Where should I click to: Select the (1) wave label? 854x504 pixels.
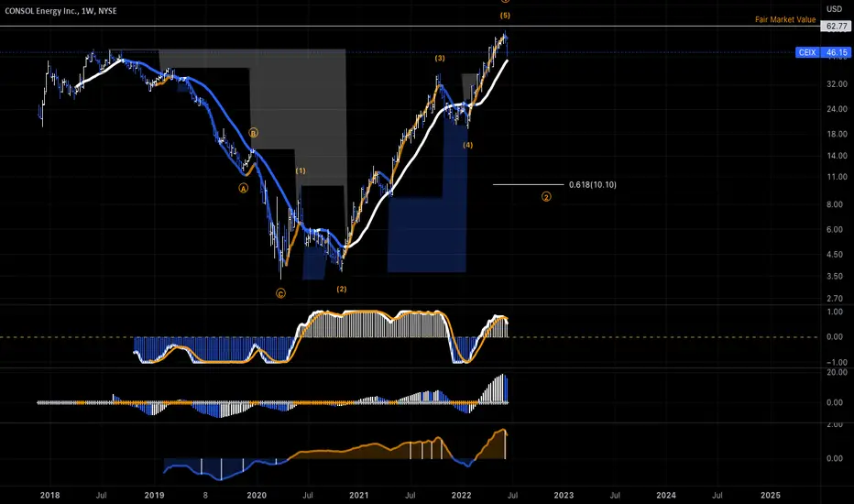point(301,170)
